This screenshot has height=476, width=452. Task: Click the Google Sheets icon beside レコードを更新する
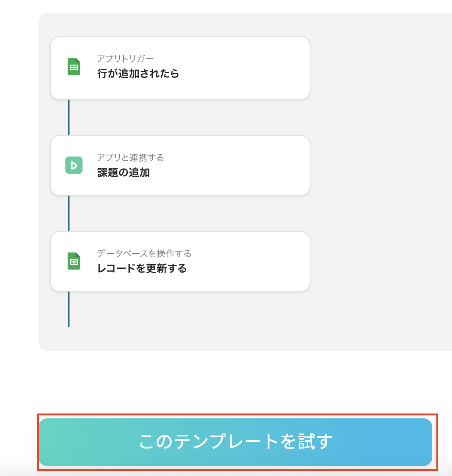pyautogui.click(x=74, y=261)
